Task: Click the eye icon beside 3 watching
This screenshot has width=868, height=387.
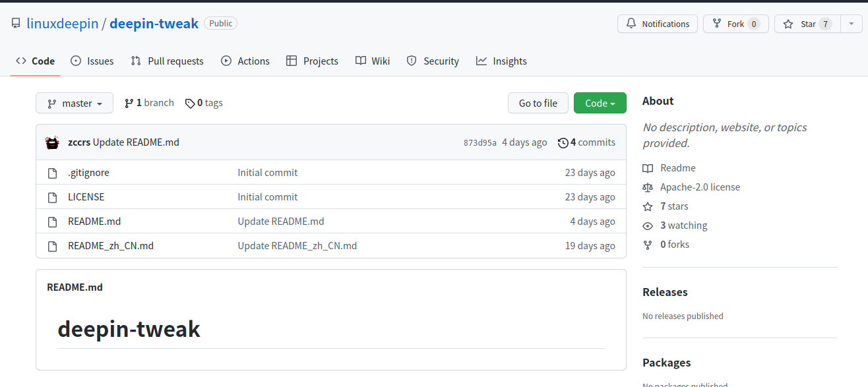Action: (x=648, y=225)
